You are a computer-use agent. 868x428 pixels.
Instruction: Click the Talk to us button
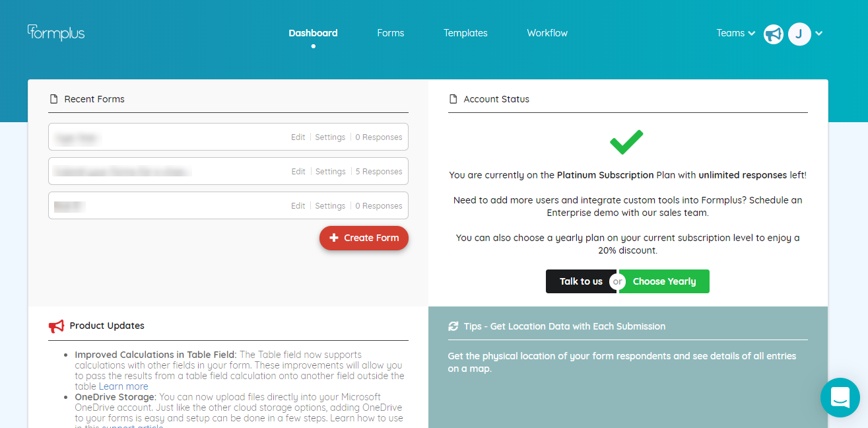pos(581,281)
